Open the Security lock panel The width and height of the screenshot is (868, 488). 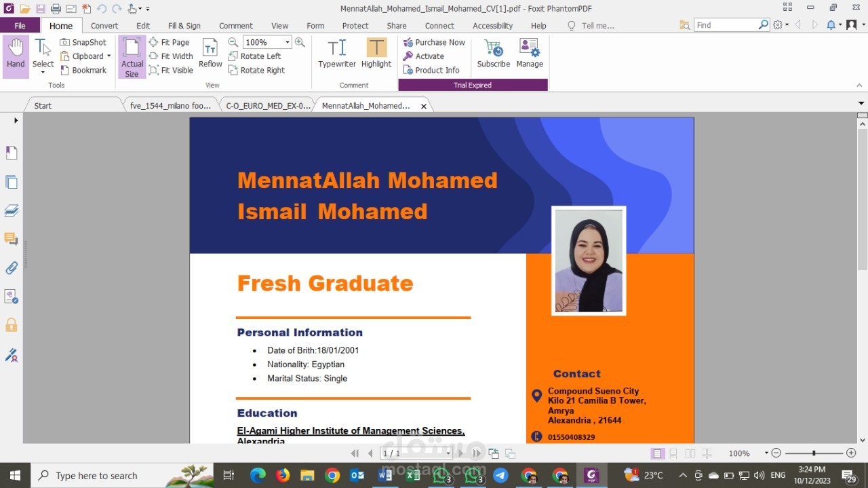tap(12, 325)
